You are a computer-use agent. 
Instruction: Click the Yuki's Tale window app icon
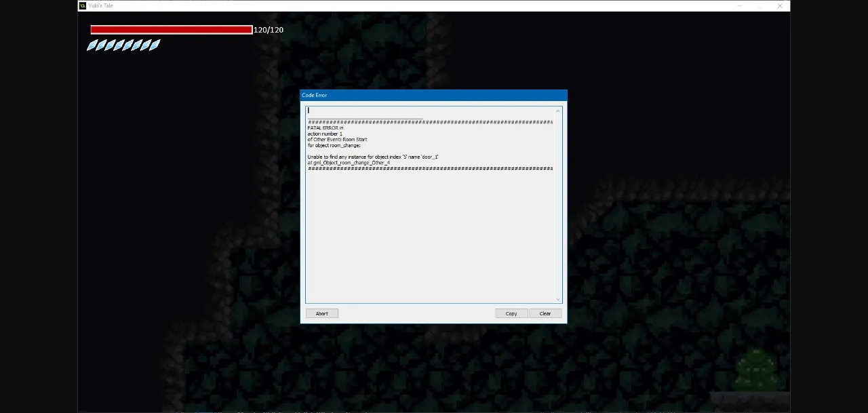point(83,5)
